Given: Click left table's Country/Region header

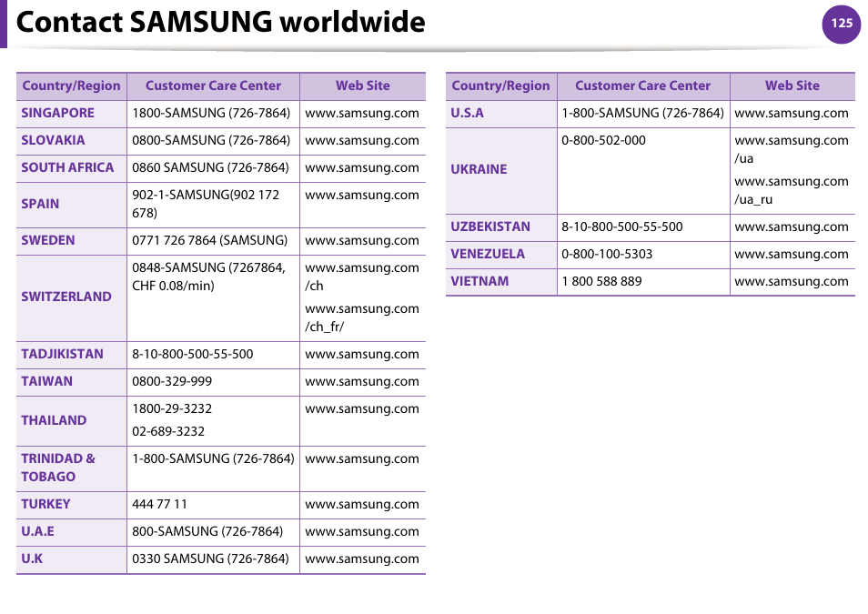Looking at the screenshot, I should pos(71,86).
